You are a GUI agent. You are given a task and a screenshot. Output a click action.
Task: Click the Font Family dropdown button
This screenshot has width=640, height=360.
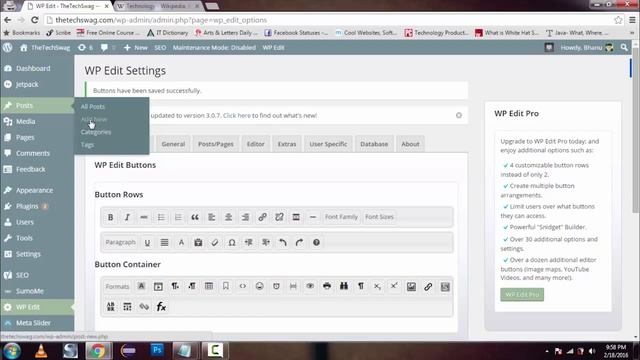[341, 217]
